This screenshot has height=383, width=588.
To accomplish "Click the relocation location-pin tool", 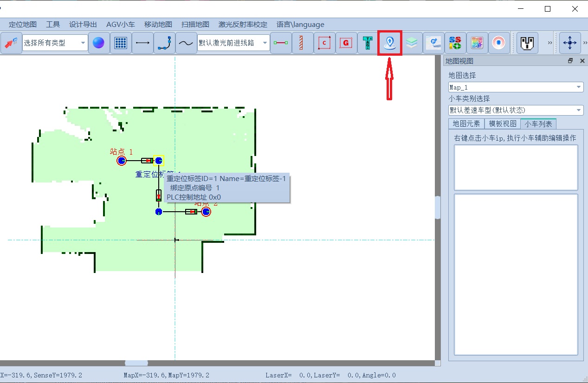I will click(x=390, y=43).
